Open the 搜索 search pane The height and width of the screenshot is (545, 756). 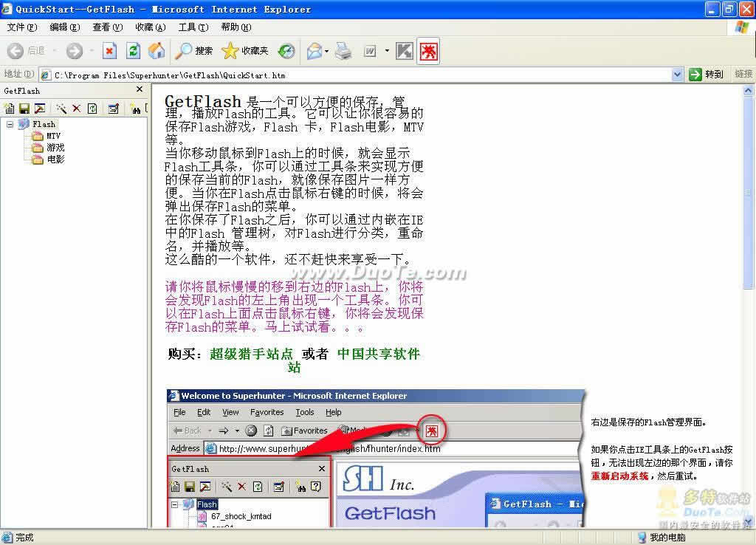point(194,51)
